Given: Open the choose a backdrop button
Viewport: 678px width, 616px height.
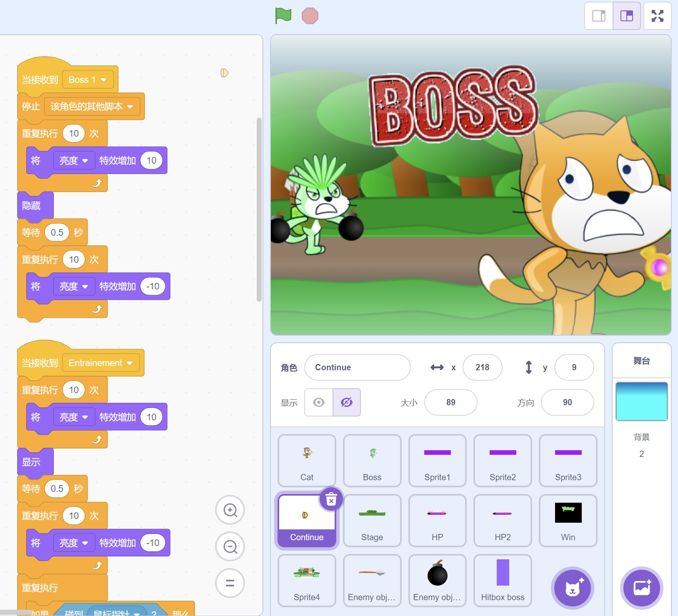Looking at the screenshot, I should 641,588.
